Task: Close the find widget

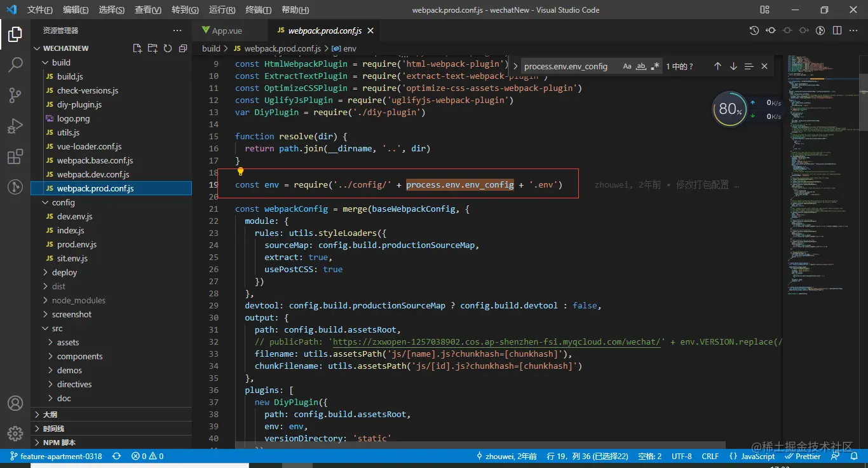Action: point(764,66)
